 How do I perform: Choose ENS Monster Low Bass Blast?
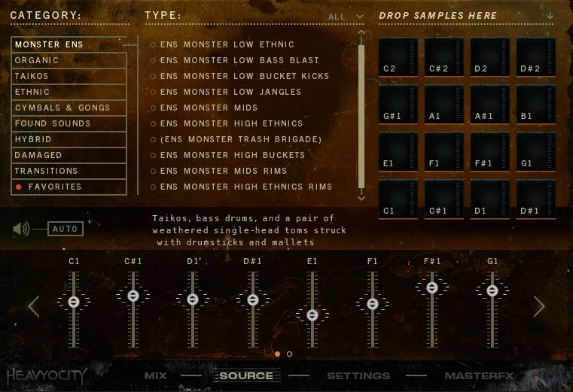pyautogui.click(x=235, y=60)
